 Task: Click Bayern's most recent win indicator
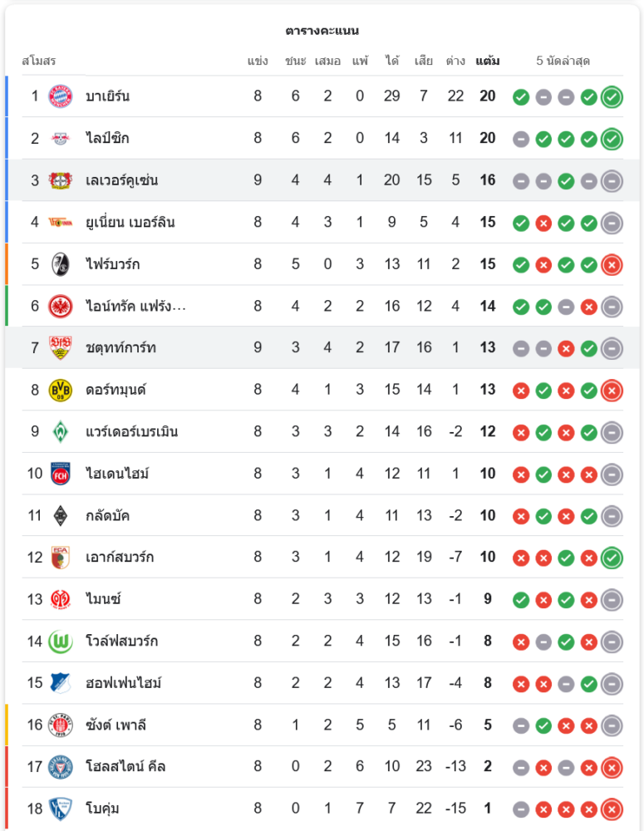click(x=612, y=96)
